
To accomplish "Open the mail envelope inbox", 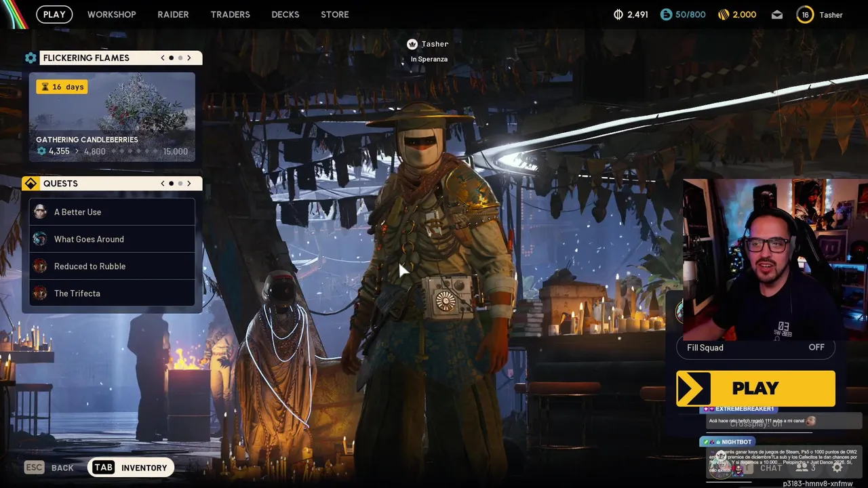I will coord(777,14).
